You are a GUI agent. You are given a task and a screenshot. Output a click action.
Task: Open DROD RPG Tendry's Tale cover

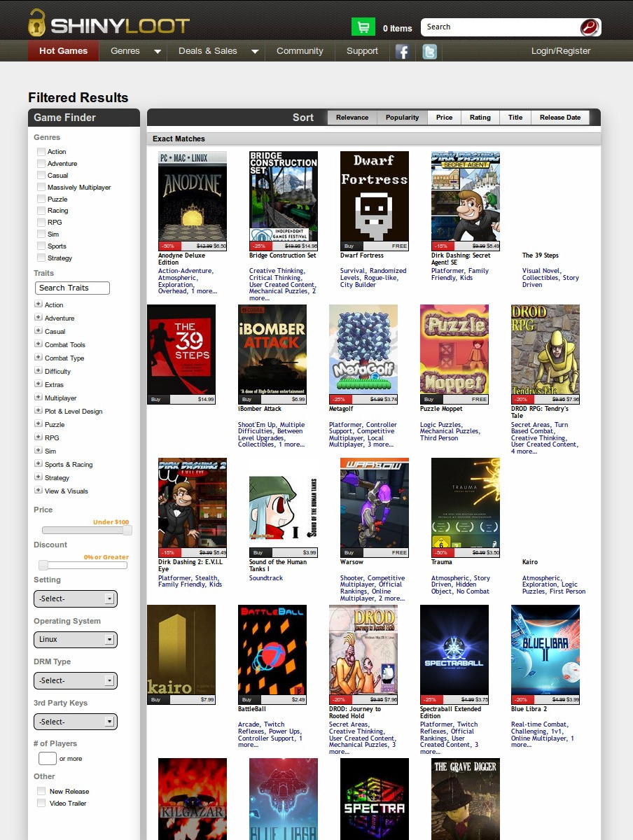(x=545, y=349)
